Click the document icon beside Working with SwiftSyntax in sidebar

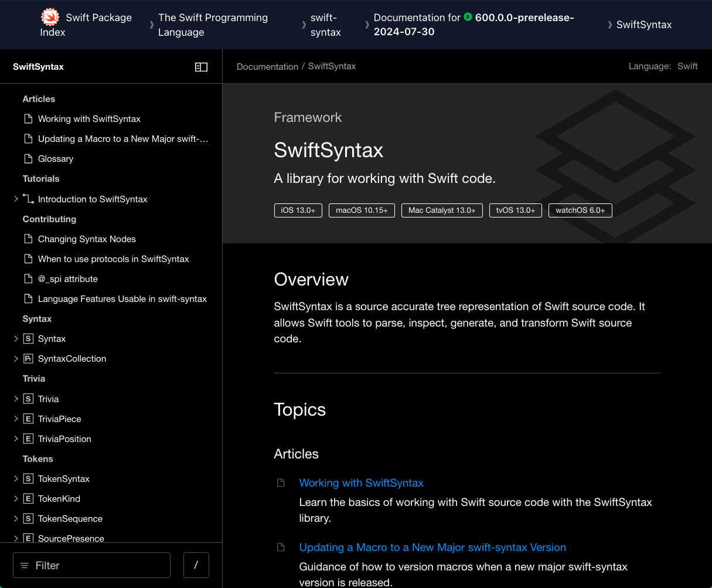28,119
